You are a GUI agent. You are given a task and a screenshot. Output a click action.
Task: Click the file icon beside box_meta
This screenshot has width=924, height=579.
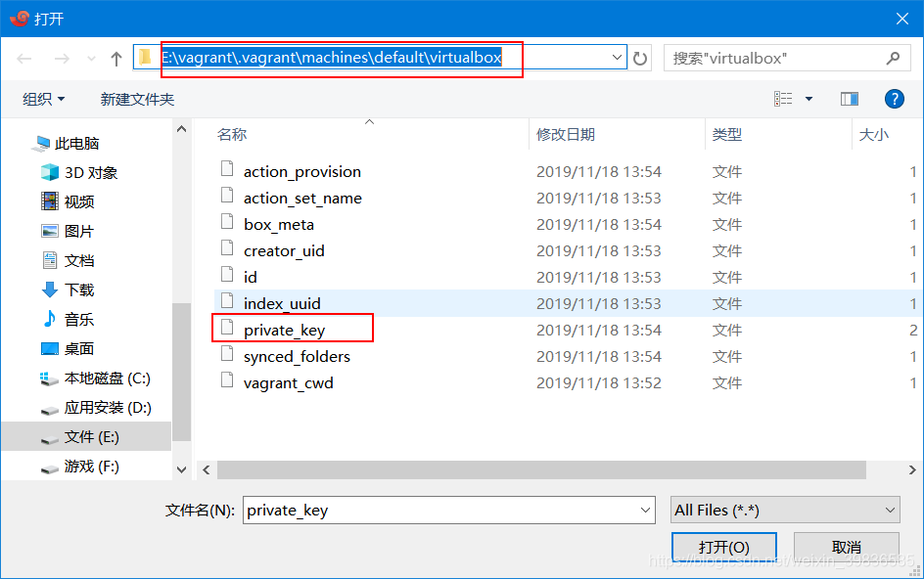(227, 222)
